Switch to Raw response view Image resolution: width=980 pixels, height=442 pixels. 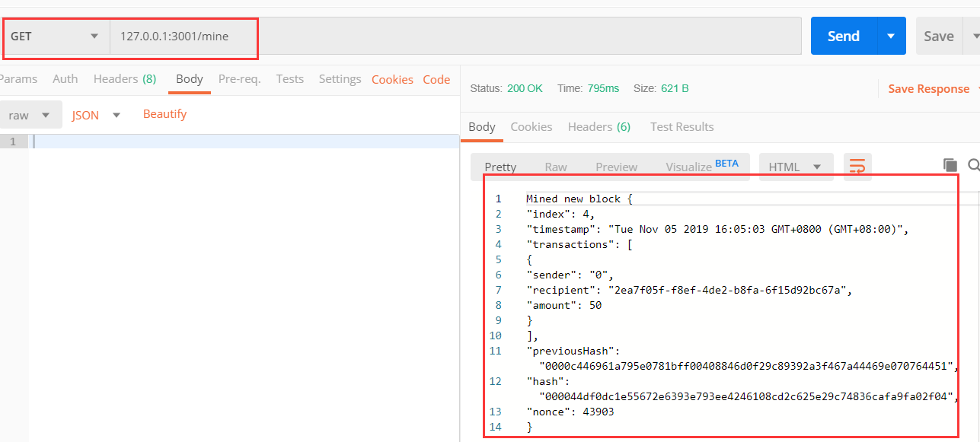pyautogui.click(x=556, y=167)
